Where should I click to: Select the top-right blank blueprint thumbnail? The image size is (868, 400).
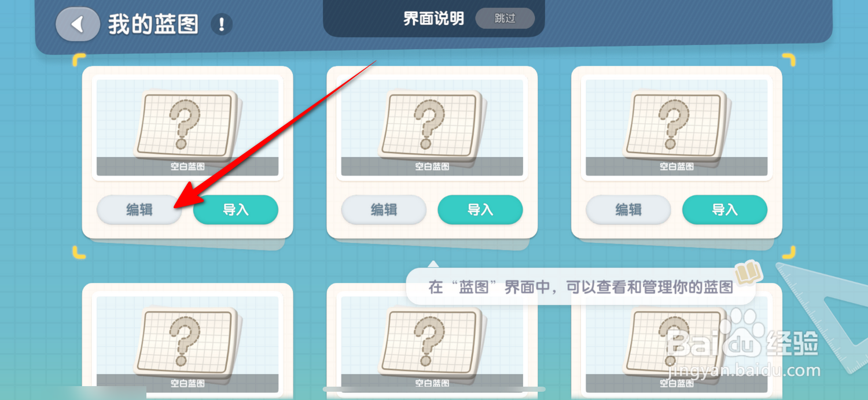tap(677, 127)
